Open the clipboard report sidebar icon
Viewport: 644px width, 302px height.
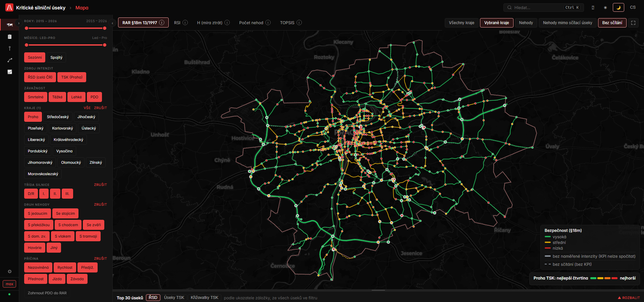tap(9, 37)
